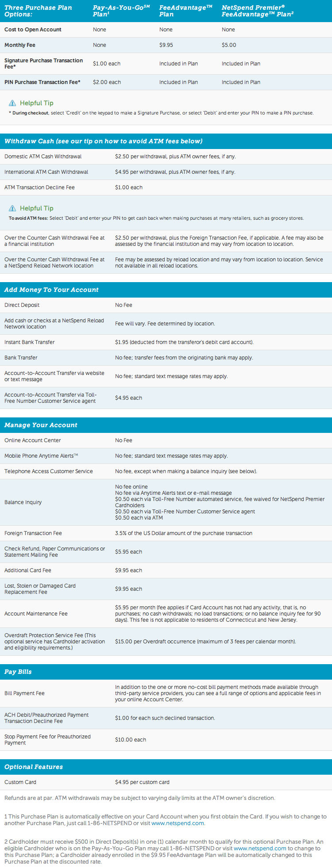Click the 'Optional Features' section header
This screenshot has width=332, height=868.
click(166, 767)
